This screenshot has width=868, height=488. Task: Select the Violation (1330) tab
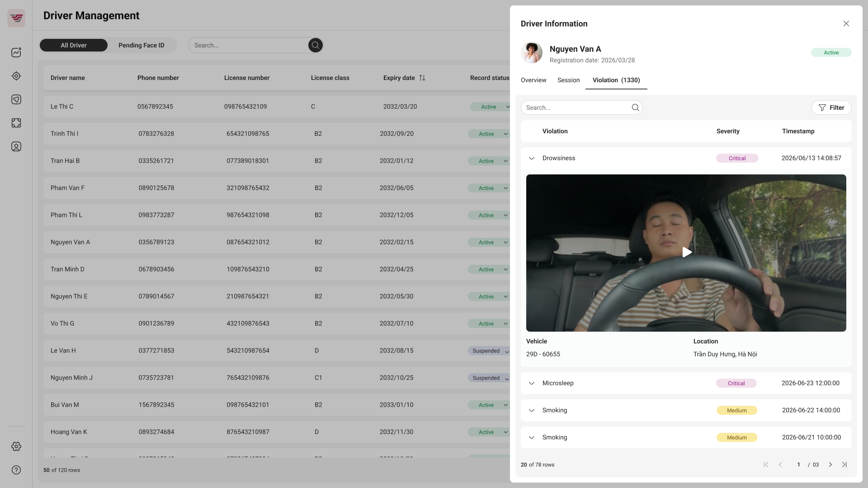tap(616, 80)
